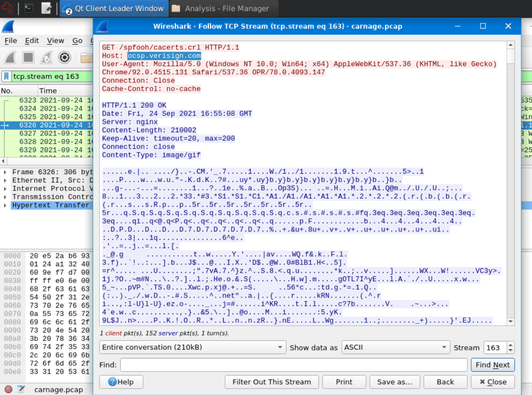This screenshot has width=532, height=395.
Task: Click the main Wireshark window fin icon
Action: 8,27
